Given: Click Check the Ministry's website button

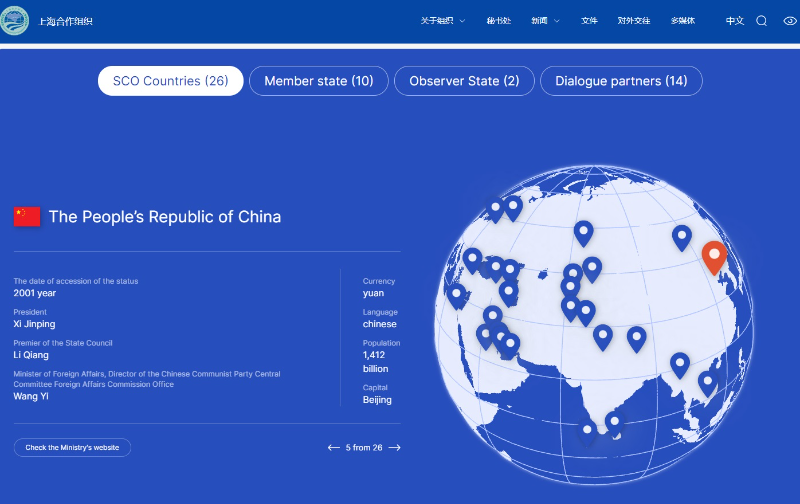Looking at the screenshot, I should [72, 447].
